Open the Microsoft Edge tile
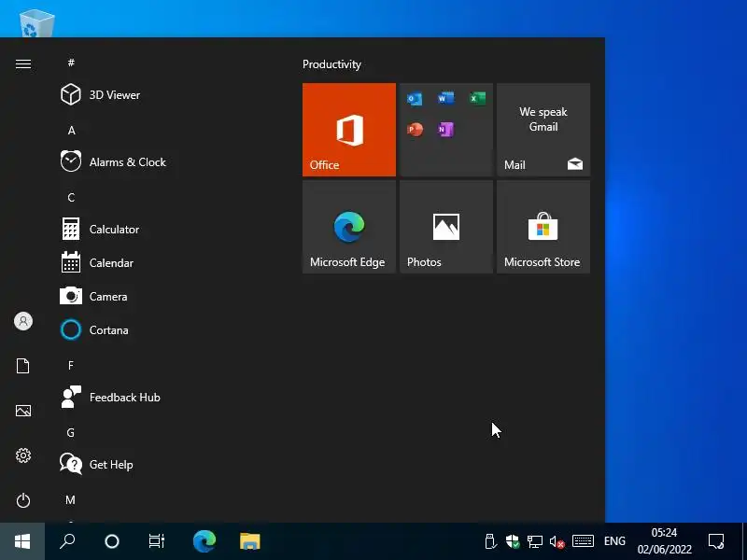747x560 pixels. click(348, 227)
